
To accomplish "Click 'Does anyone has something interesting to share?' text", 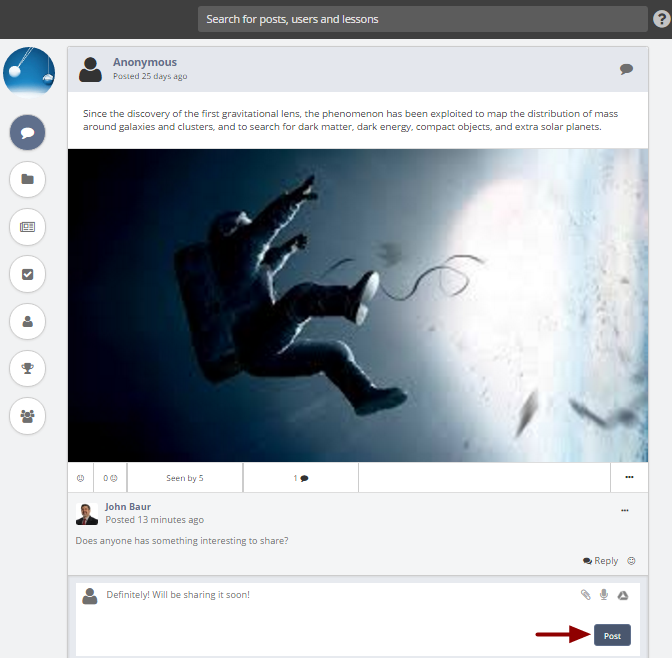I will click(x=182, y=541).
